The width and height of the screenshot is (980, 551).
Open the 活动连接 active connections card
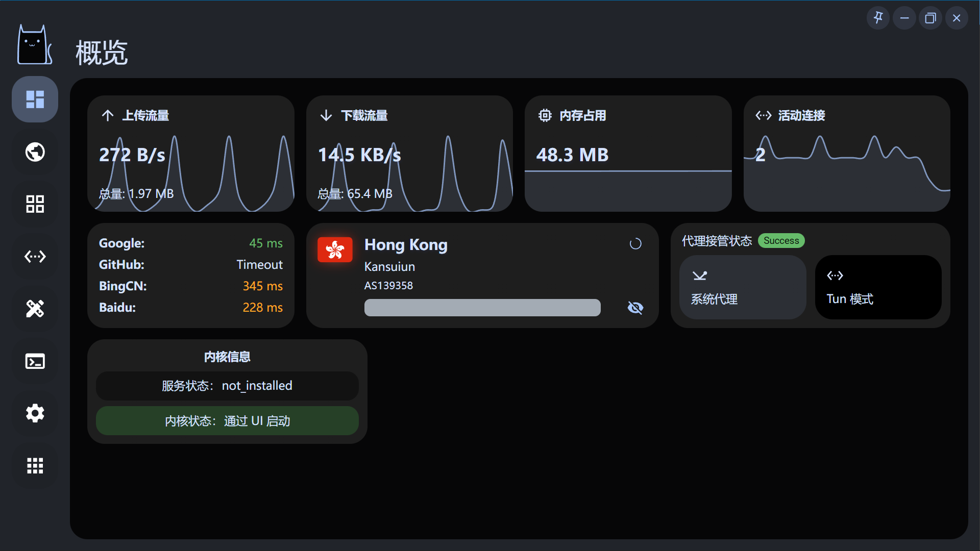(846, 153)
